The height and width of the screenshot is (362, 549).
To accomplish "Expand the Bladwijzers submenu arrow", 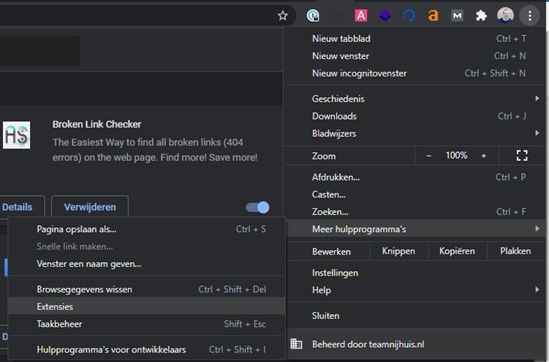I will 537,133.
